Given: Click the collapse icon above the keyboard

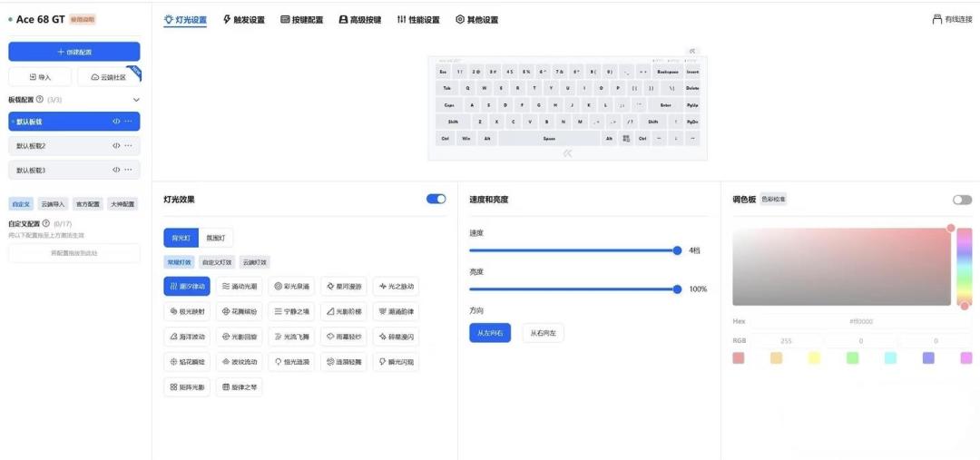Looking at the screenshot, I should click(691, 51).
